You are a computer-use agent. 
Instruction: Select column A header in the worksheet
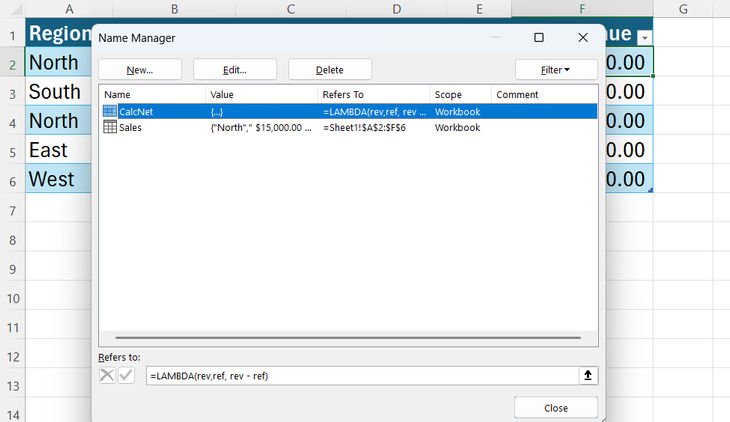point(69,9)
